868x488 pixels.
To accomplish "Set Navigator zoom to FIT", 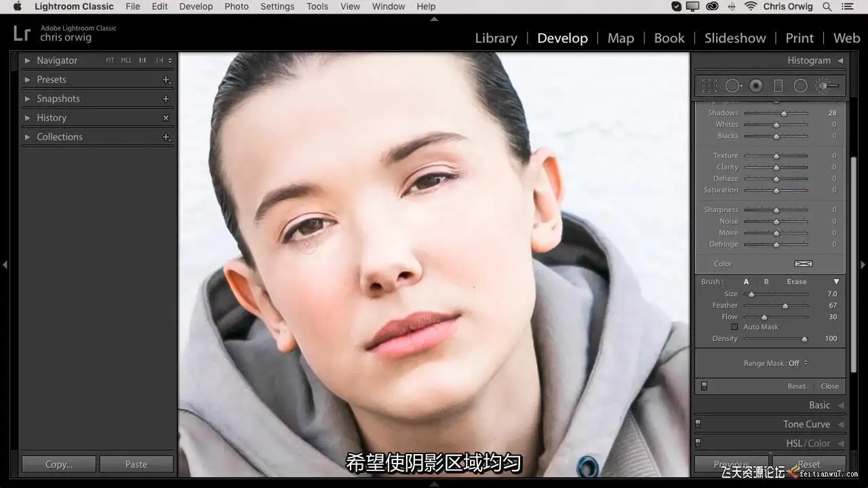I will [110, 60].
